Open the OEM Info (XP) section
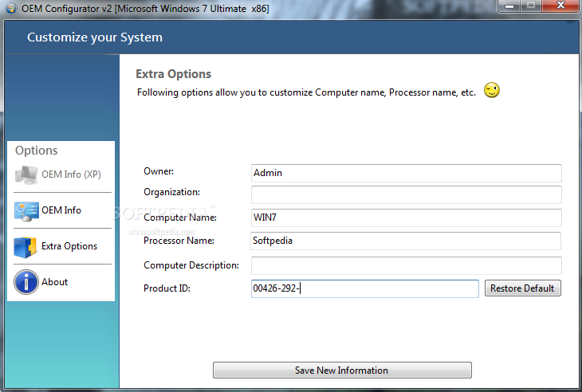This screenshot has height=392, width=582. pos(62,174)
